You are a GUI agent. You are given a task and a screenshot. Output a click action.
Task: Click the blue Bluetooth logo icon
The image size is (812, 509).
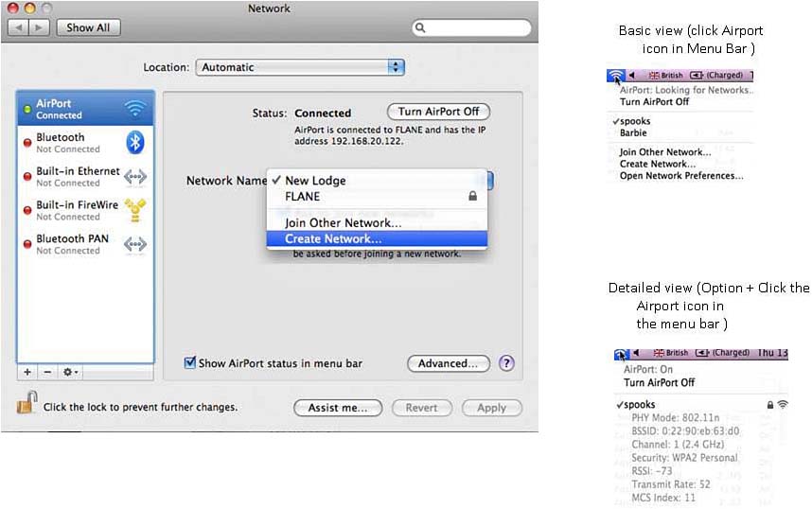point(135,142)
